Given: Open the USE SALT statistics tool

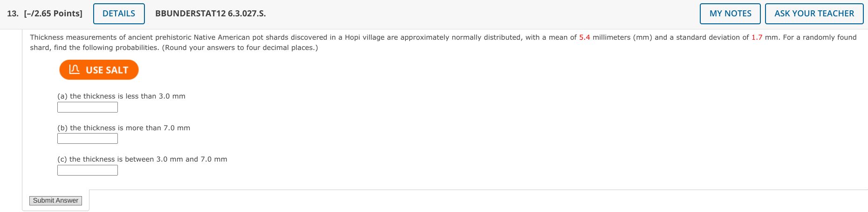Looking at the screenshot, I should pos(99,70).
